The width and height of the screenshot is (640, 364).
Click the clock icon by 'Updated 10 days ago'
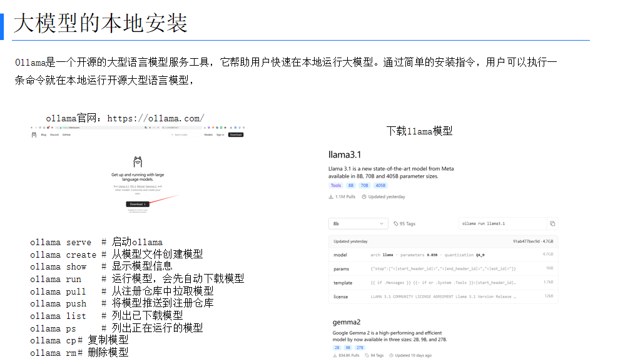[x=391, y=355]
